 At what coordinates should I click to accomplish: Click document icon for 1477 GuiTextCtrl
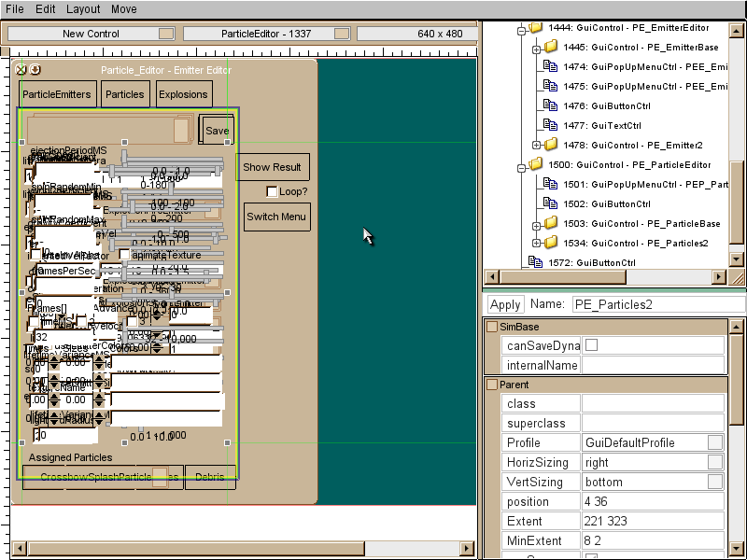click(x=551, y=125)
